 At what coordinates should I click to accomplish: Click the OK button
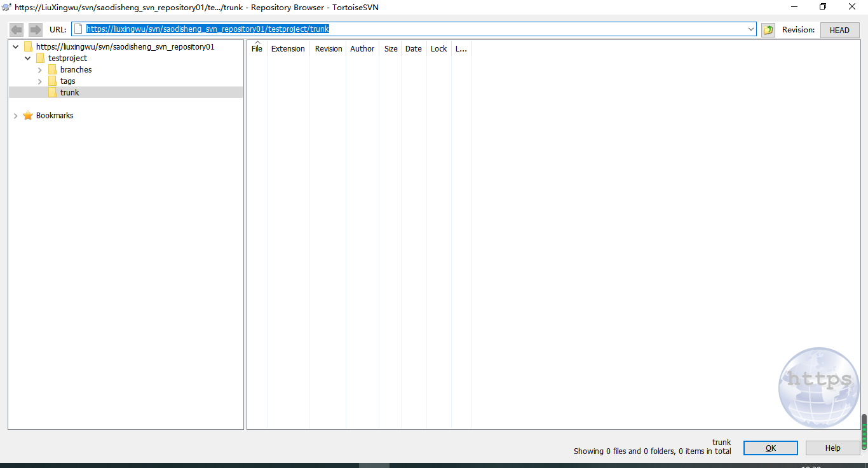point(771,448)
